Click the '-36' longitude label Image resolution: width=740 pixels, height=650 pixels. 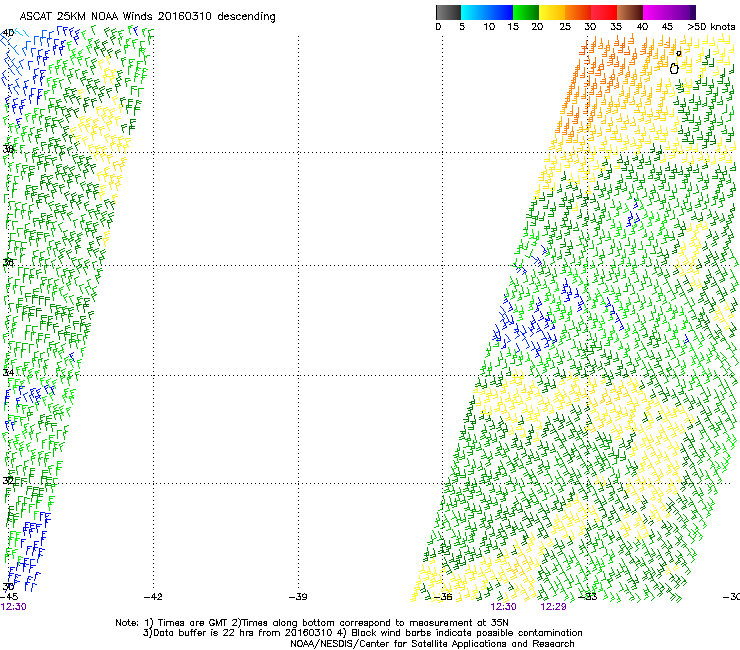(x=443, y=596)
